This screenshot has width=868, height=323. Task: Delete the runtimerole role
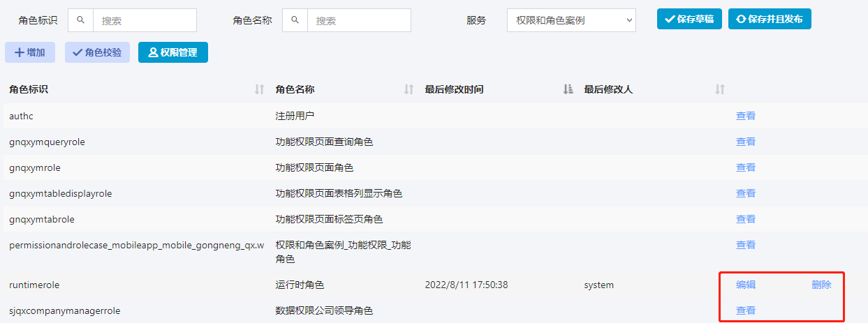click(x=821, y=285)
